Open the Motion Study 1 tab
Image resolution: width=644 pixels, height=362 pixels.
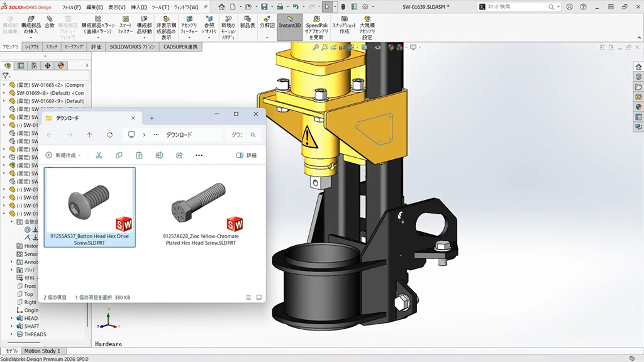click(42, 351)
